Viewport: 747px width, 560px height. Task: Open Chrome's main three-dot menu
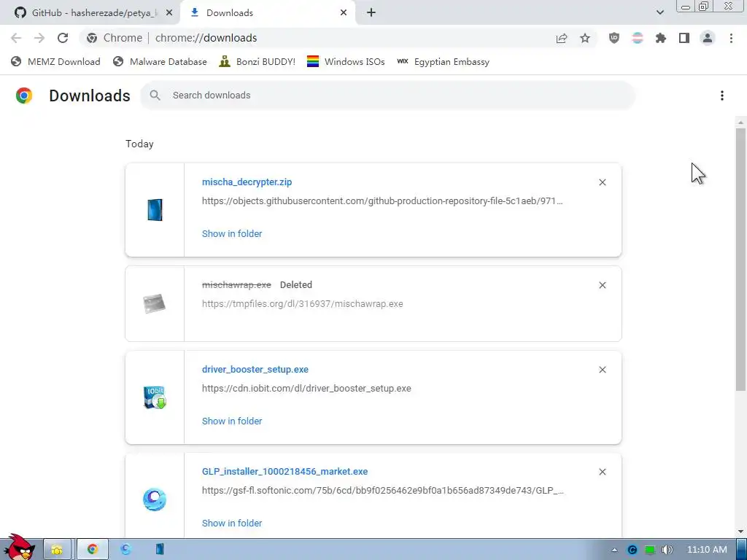pyautogui.click(x=731, y=38)
